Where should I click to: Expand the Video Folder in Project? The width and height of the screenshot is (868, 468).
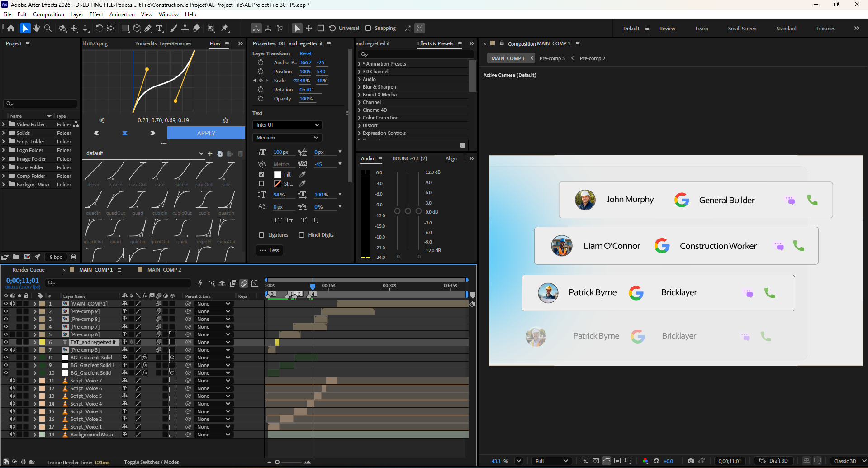[x=4, y=124]
